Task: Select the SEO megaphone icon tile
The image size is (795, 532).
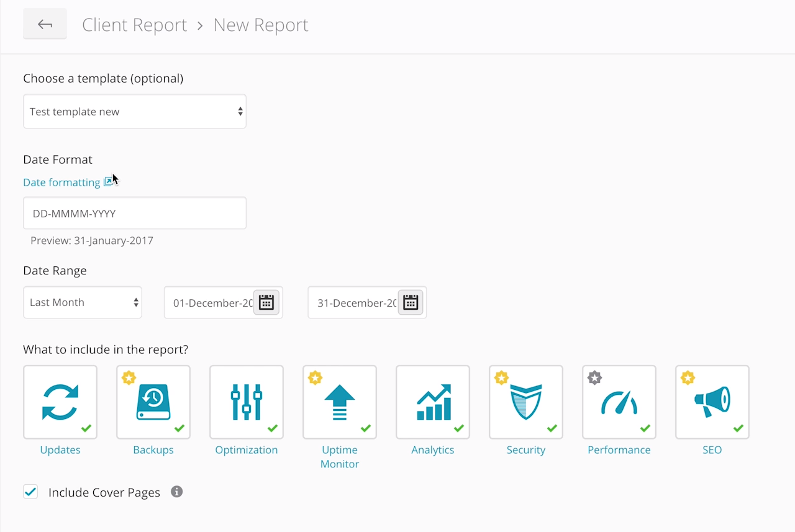Action: point(712,402)
